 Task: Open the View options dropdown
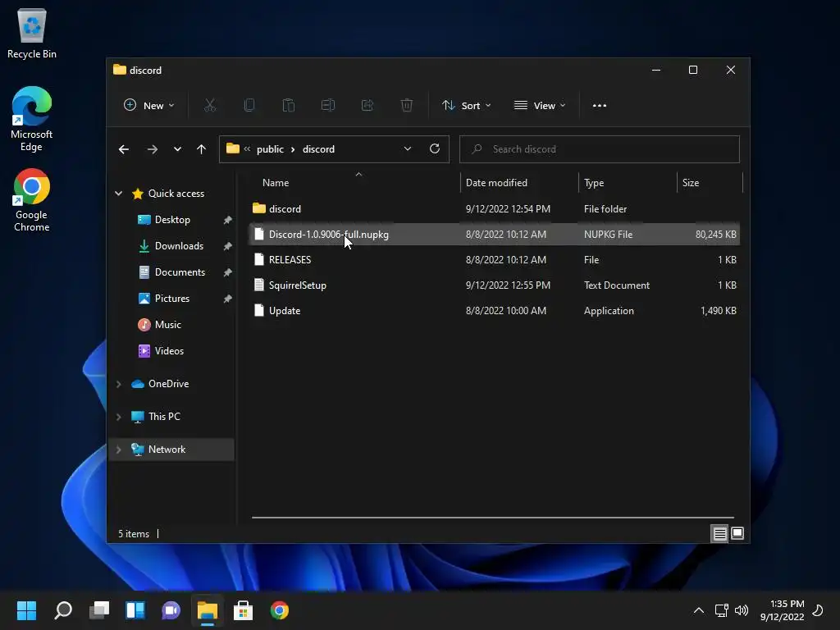pos(540,106)
